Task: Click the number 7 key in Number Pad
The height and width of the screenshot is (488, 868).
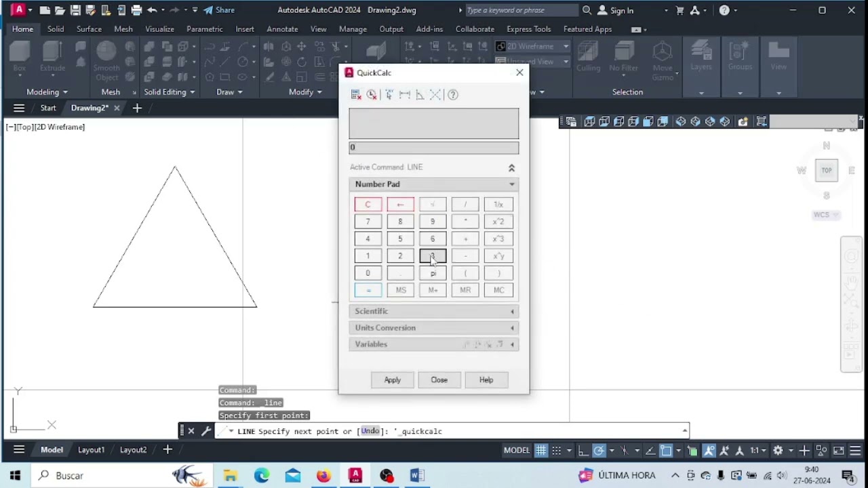Action: (368, 222)
